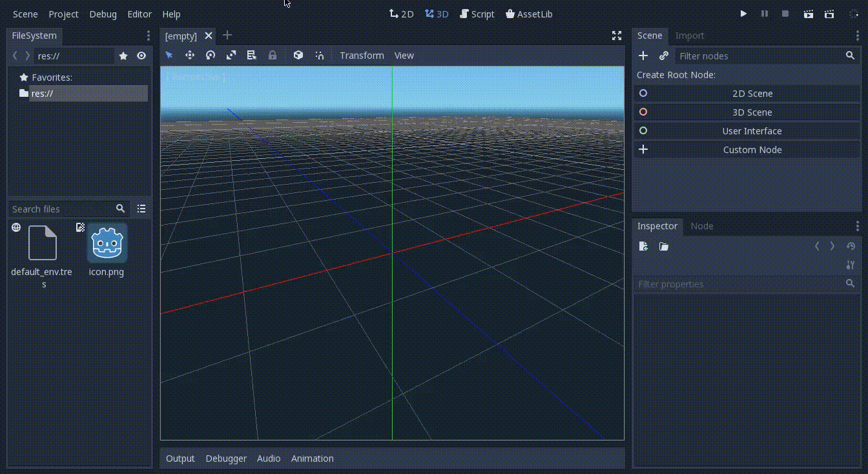Toggle Use Local Space cube icon
This screenshot has width=868, height=474.
tap(298, 56)
